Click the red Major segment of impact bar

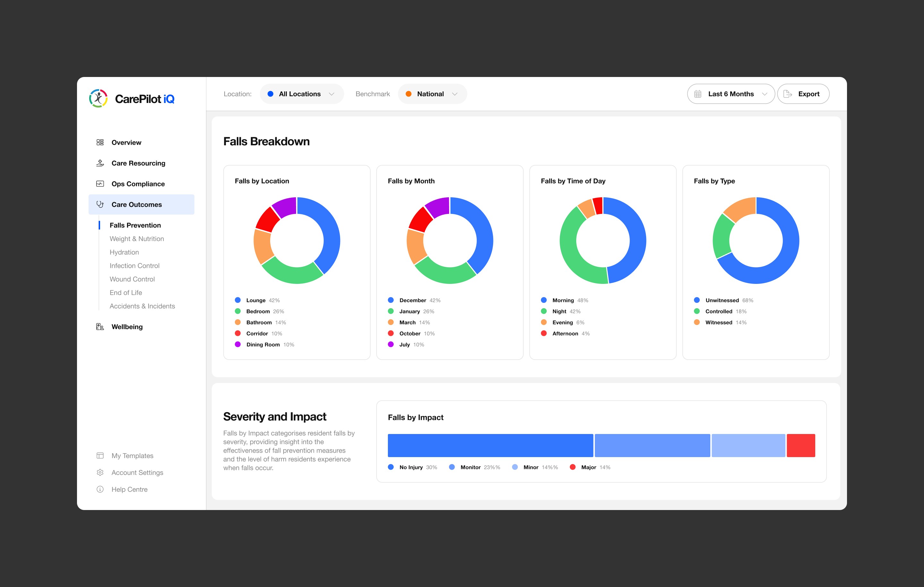[x=800, y=446]
